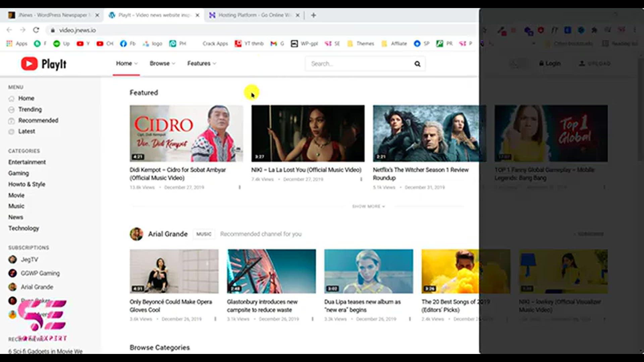Open Technology category
This screenshot has height=362, width=644.
[x=23, y=228]
